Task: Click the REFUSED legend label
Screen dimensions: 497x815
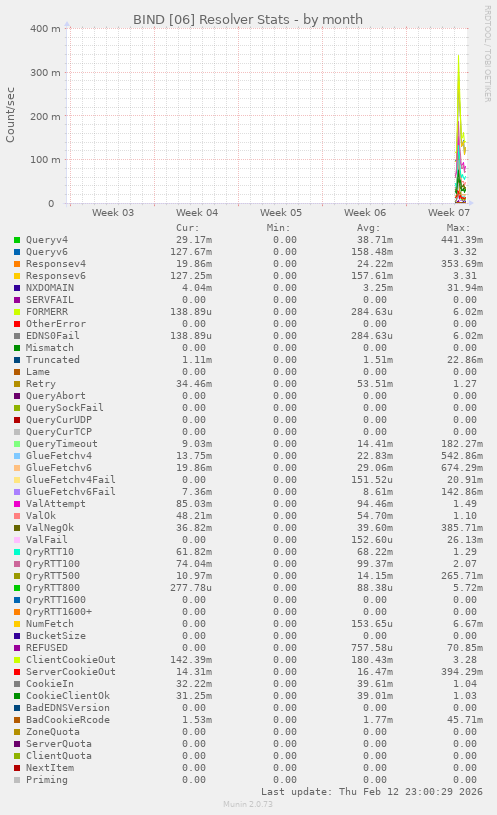Action: (x=47, y=647)
